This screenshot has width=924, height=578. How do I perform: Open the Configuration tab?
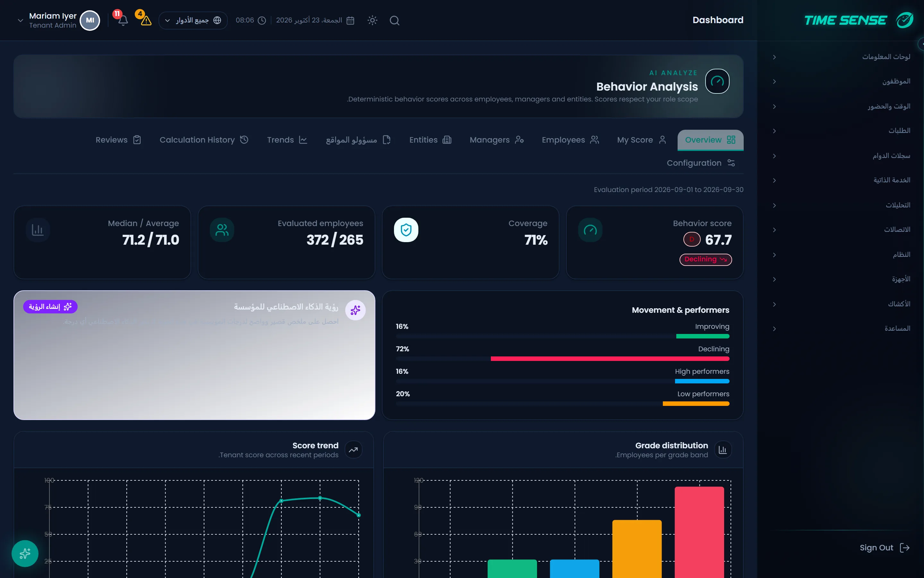[701, 163]
